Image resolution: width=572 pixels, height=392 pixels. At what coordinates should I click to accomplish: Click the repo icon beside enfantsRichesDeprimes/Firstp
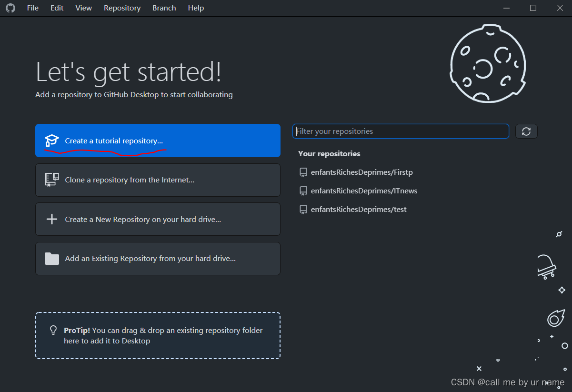click(303, 172)
